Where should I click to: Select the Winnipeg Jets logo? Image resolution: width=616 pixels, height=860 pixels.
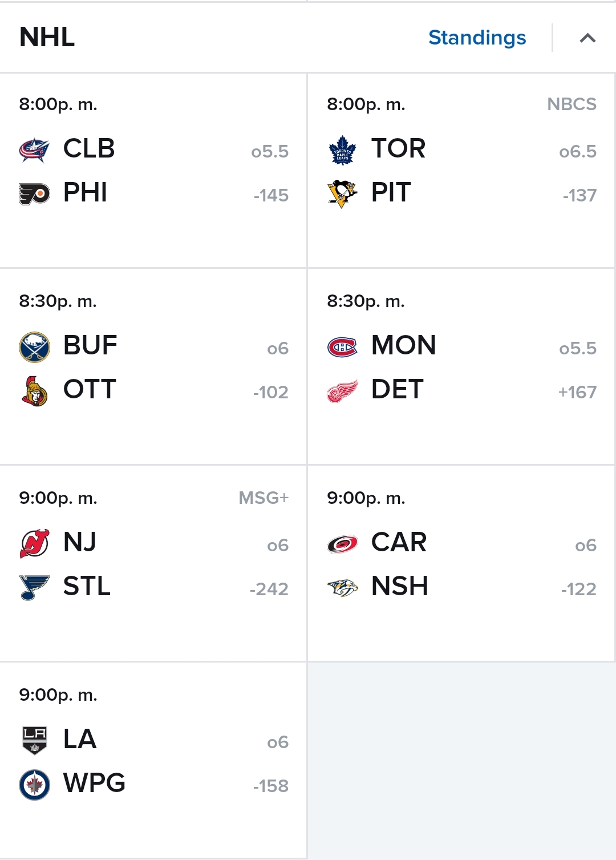34,784
